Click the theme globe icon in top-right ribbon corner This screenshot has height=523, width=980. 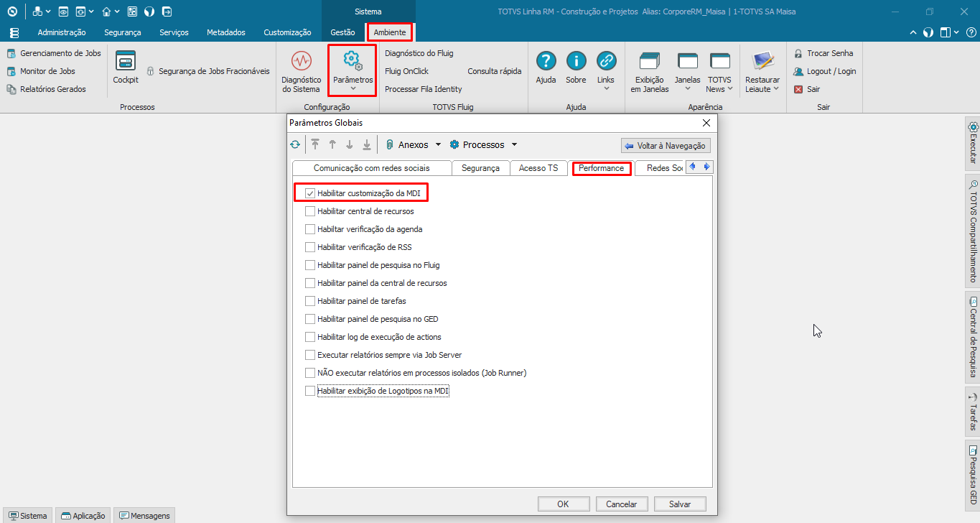pyautogui.click(x=928, y=32)
